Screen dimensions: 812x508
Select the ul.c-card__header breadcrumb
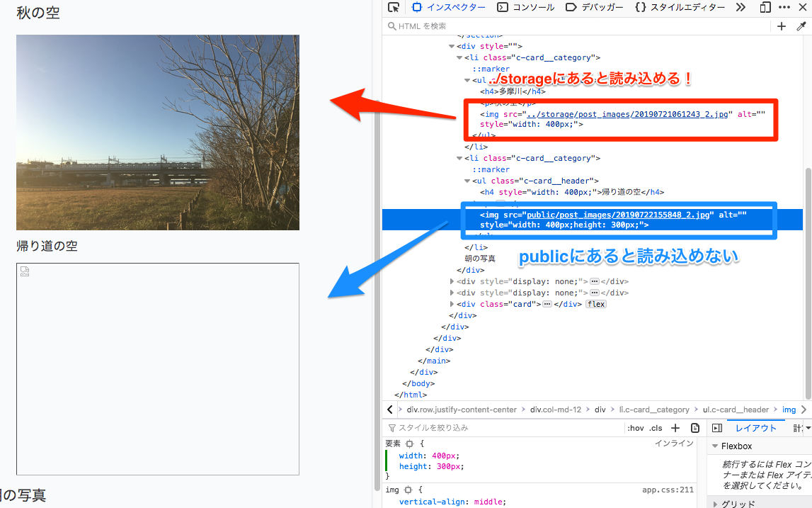pyautogui.click(x=736, y=410)
